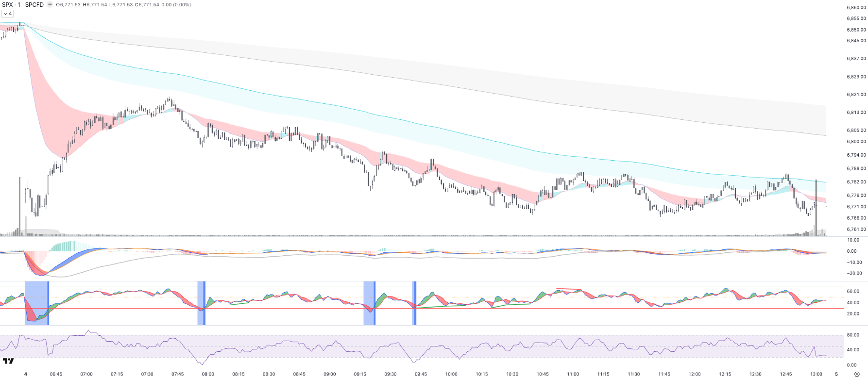Viewport: 868px width, 378px height.
Task: Open chart settings gear at bottom right
Action: pyautogui.click(x=857, y=374)
